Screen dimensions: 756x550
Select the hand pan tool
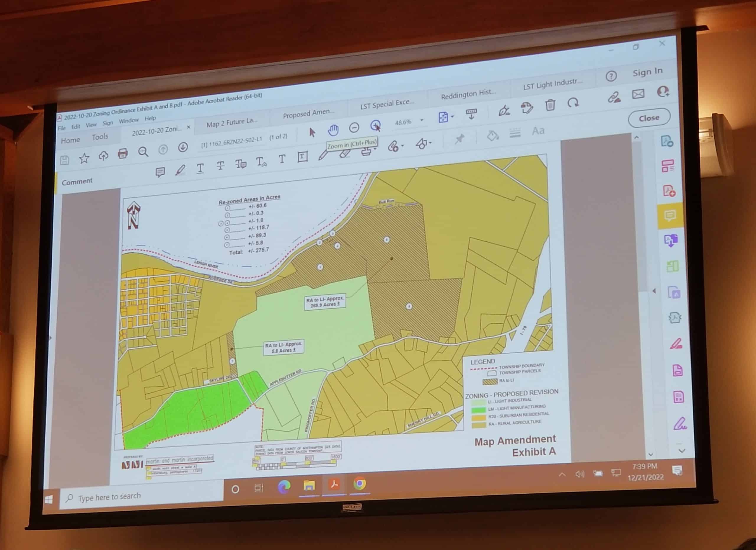pos(333,130)
